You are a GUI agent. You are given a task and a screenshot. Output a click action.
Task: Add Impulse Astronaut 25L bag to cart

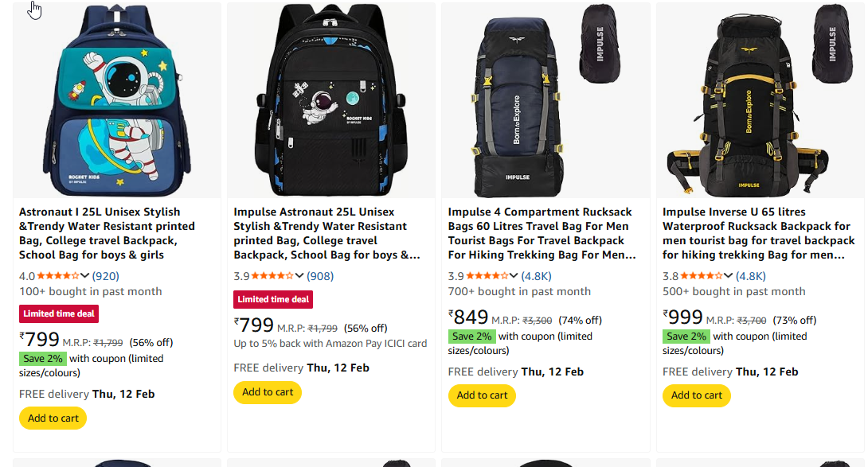pyautogui.click(x=268, y=392)
